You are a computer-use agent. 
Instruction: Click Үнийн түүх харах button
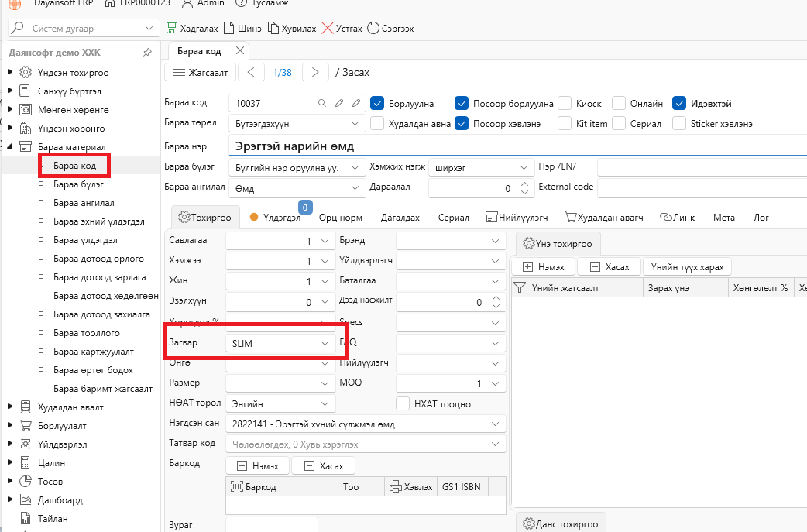coord(687,266)
